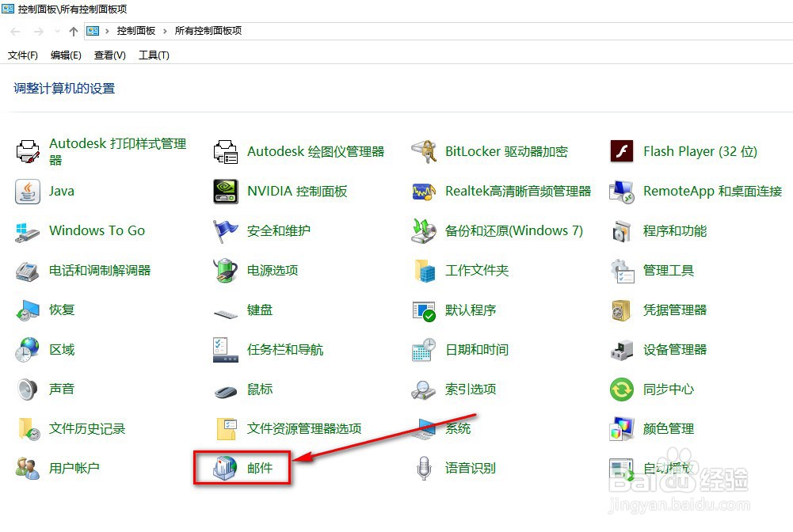793x532 pixels.
Task: Expand the recent locations dropdown arrow
Action: click(57, 32)
